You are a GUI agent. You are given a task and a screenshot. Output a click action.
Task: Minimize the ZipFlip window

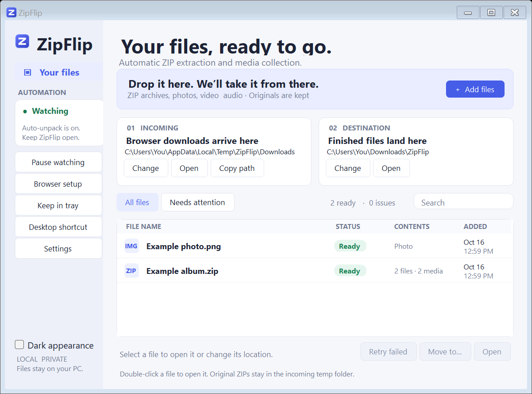468,13
